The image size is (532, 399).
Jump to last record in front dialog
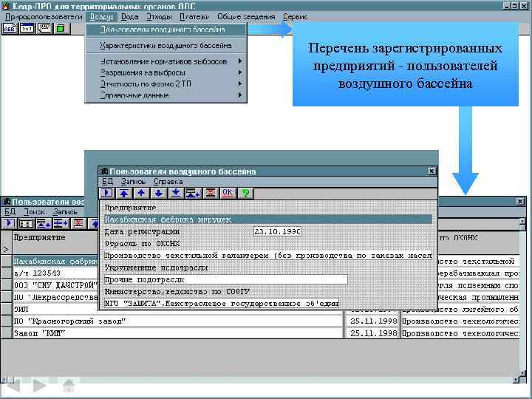click(176, 193)
